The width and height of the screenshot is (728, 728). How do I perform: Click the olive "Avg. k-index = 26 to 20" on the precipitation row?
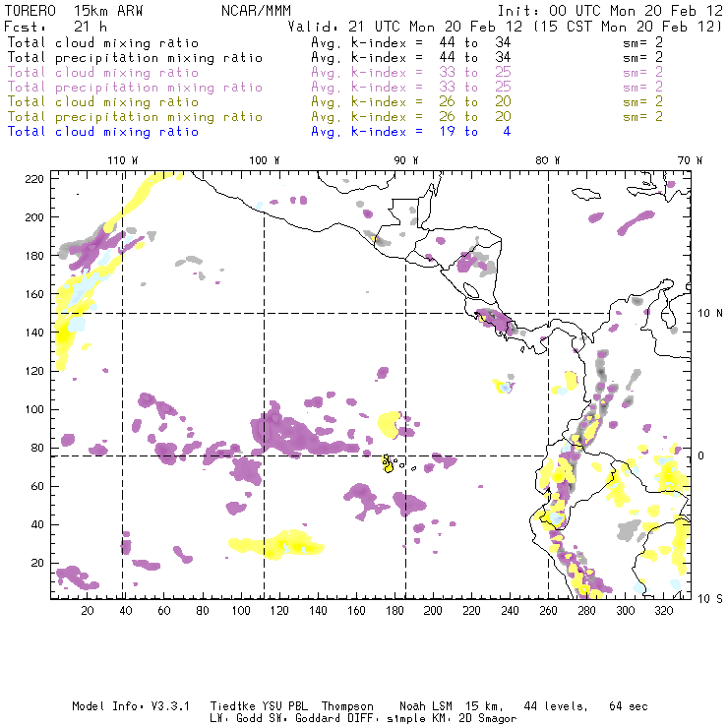411,116
